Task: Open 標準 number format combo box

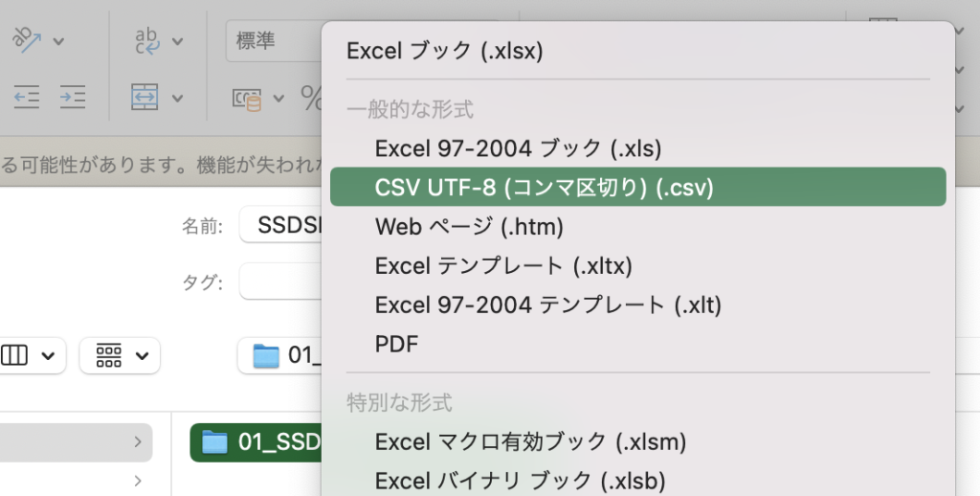Action: click(275, 40)
